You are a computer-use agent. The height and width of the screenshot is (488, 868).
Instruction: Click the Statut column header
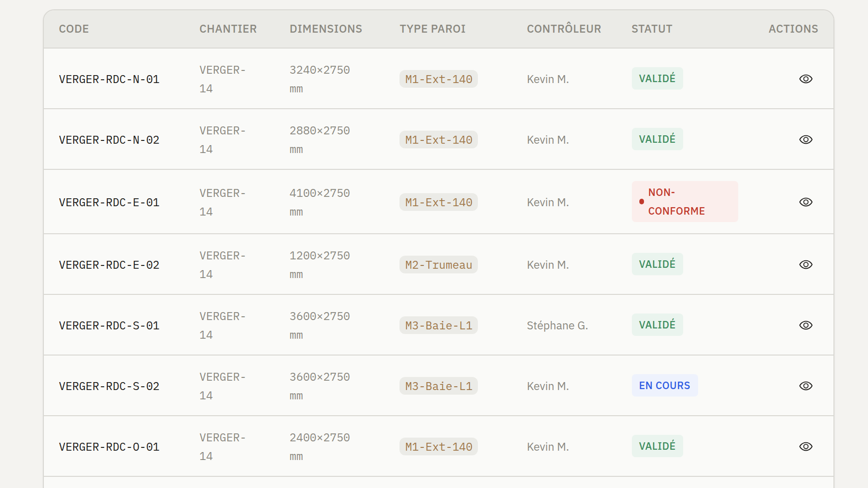pos(651,29)
